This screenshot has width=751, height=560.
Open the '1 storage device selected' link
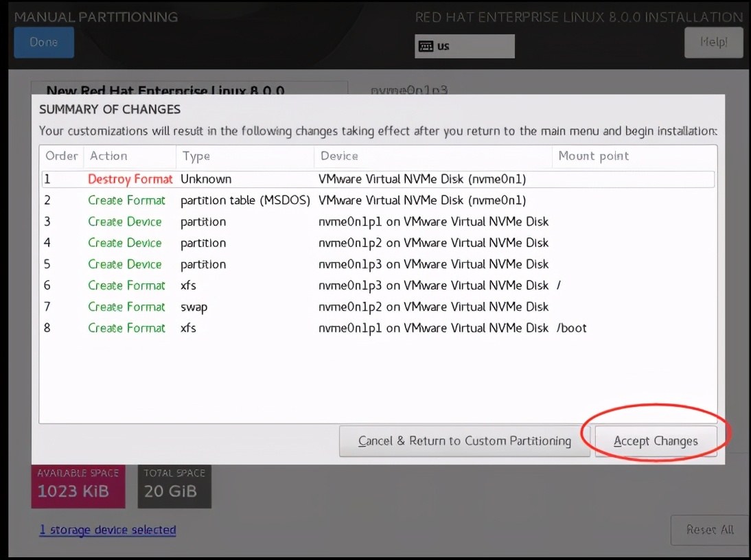point(108,530)
